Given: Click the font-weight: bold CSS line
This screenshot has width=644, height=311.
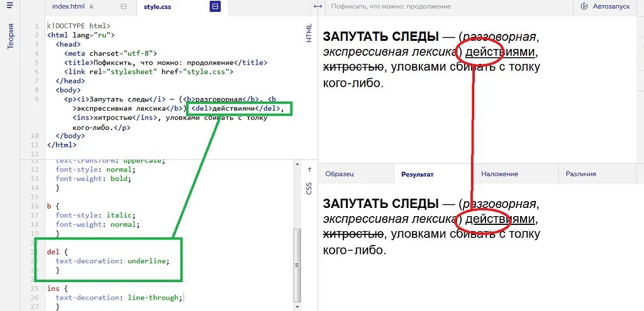Looking at the screenshot, I should pos(93,178).
